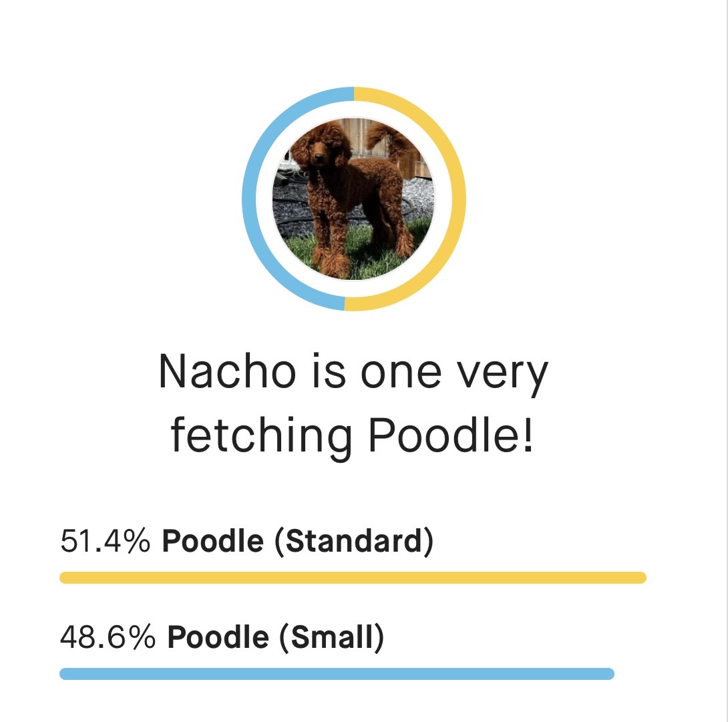
Task: Click the blue arc of the breed ring
Action: coord(248,199)
